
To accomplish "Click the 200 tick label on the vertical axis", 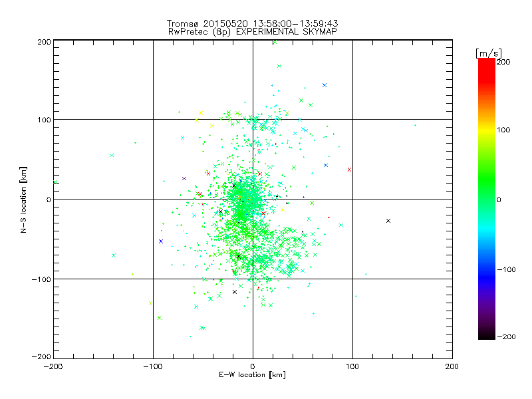I will pos(44,42).
